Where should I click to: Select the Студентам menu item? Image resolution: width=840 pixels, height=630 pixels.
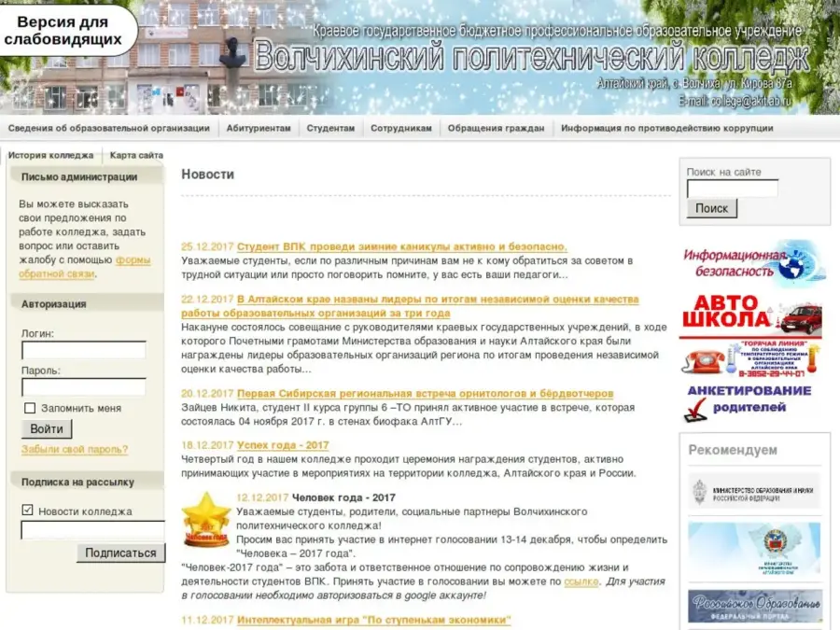pos(330,128)
